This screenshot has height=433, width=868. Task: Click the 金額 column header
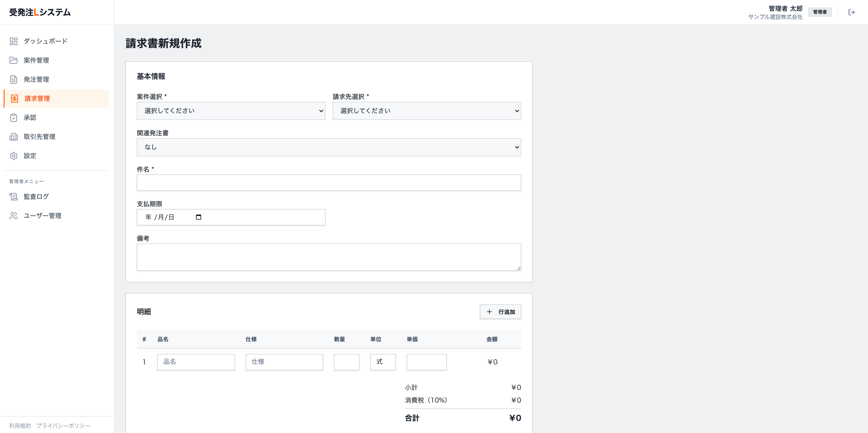tap(492, 339)
